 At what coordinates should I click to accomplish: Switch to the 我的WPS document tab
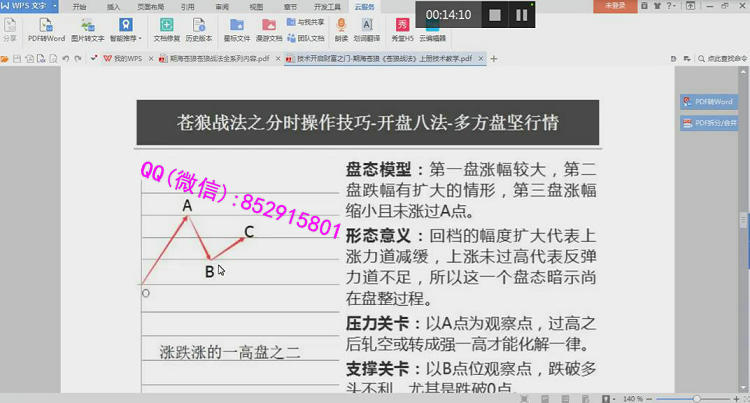(x=125, y=59)
